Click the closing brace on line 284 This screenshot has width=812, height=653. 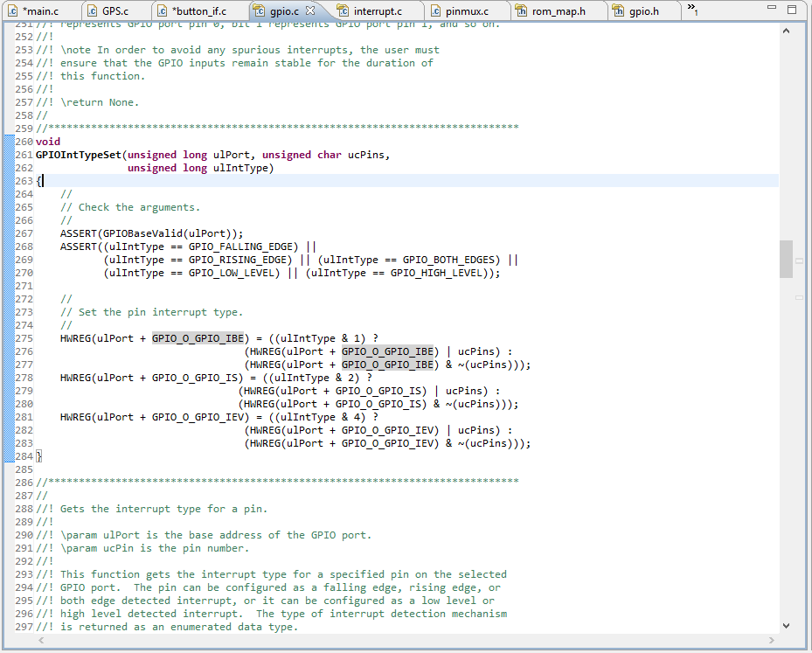38,456
